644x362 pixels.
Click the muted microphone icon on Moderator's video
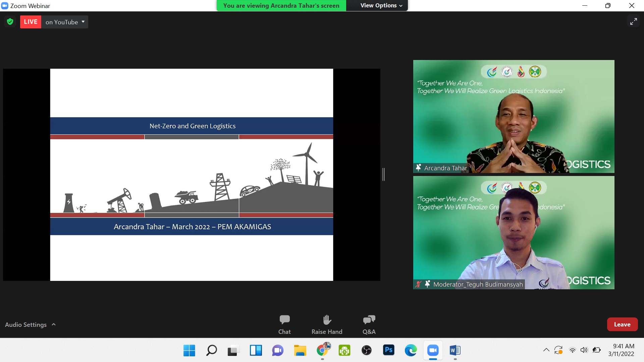tap(418, 284)
